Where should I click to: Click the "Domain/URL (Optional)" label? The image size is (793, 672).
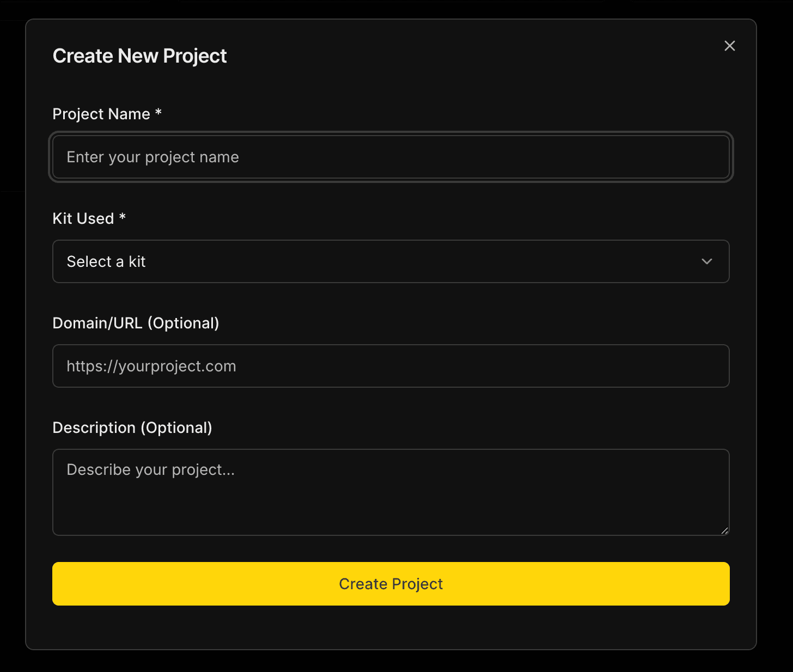[x=136, y=323]
